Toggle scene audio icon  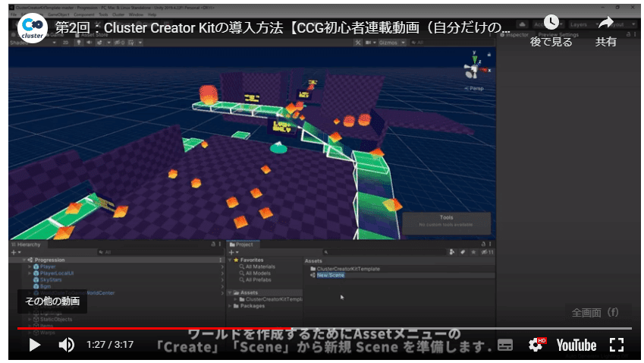(89, 43)
